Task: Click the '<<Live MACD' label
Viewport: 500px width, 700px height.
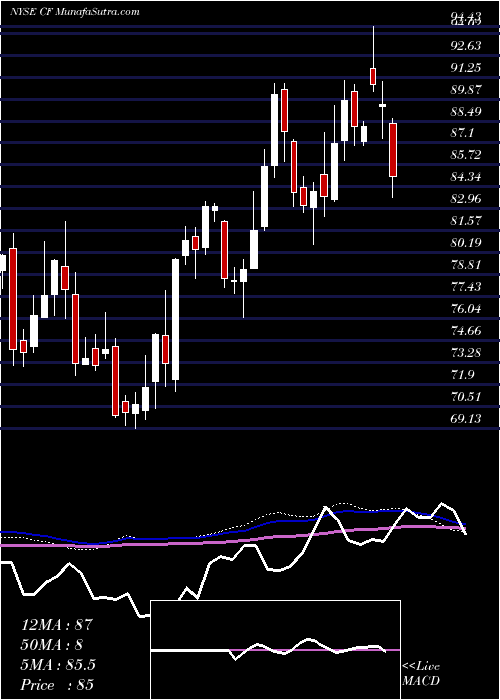Action: [x=421, y=673]
